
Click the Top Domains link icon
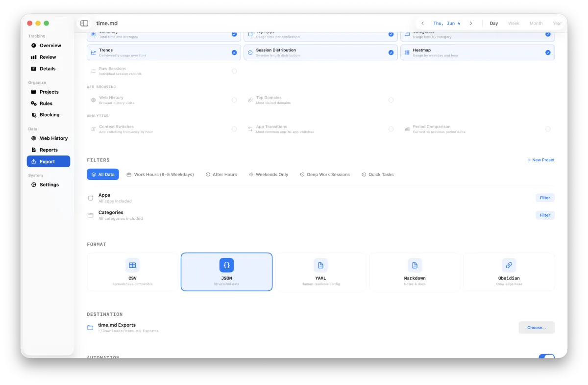click(250, 100)
